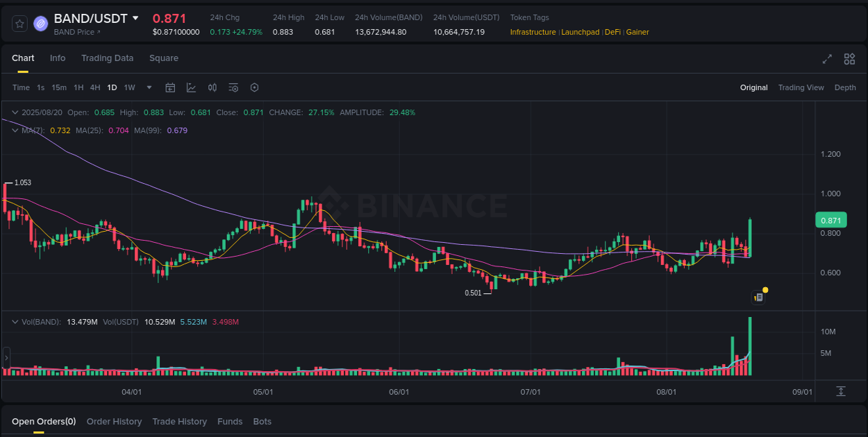Open the candlestick style settings icon
Image resolution: width=868 pixels, height=437 pixels.
(x=212, y=87)
